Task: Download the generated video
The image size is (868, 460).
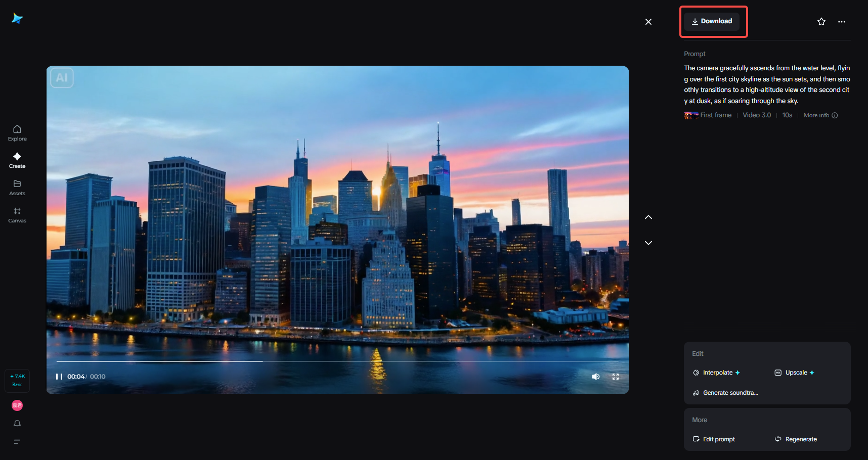Action: 712,21
